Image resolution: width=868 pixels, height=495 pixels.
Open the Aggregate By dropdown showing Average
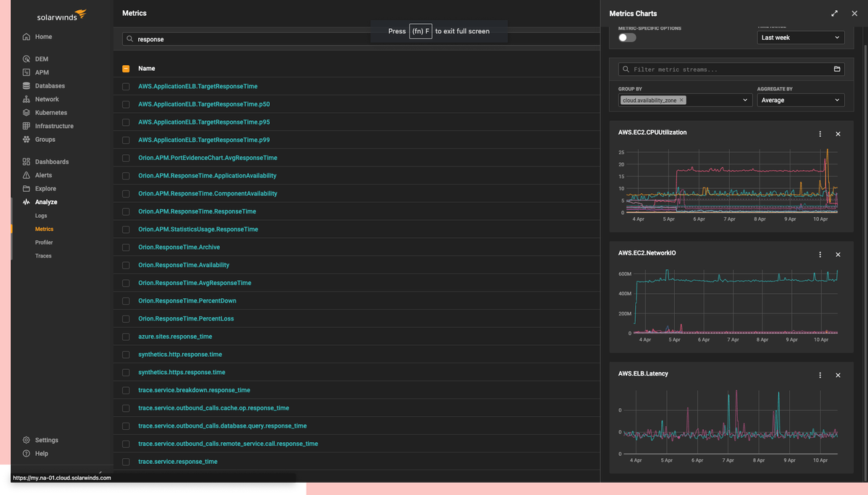(800, 100)
